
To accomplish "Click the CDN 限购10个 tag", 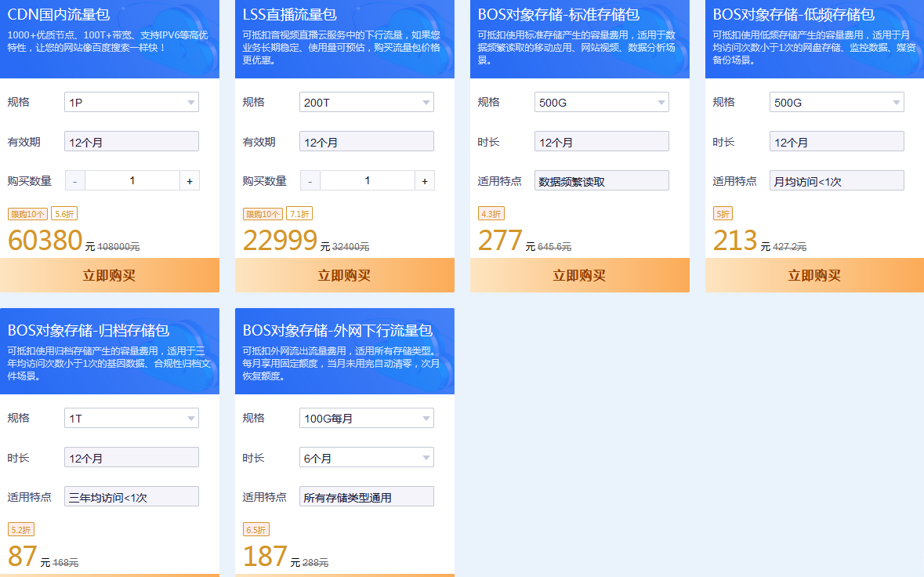I will (x=27, y=214).
